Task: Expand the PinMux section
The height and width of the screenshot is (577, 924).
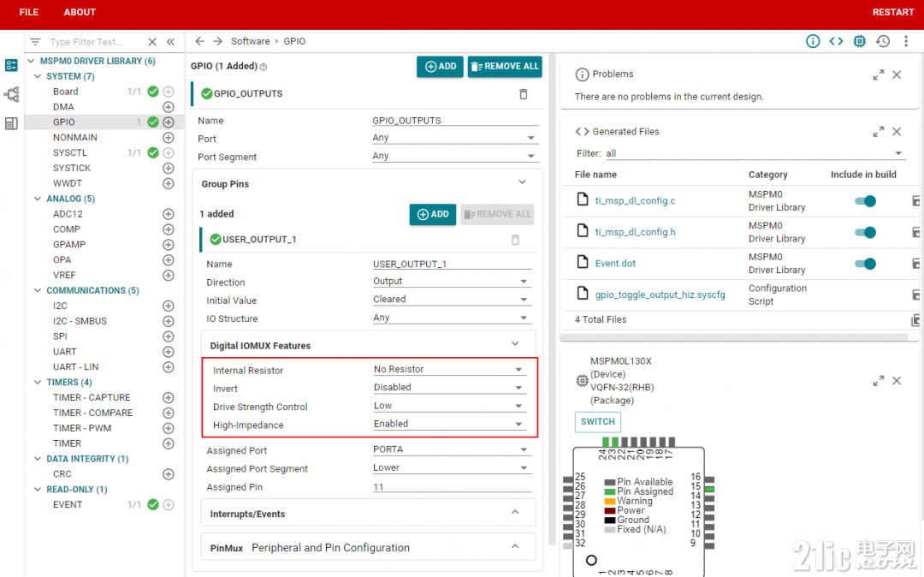Action: tap(515, 546)
